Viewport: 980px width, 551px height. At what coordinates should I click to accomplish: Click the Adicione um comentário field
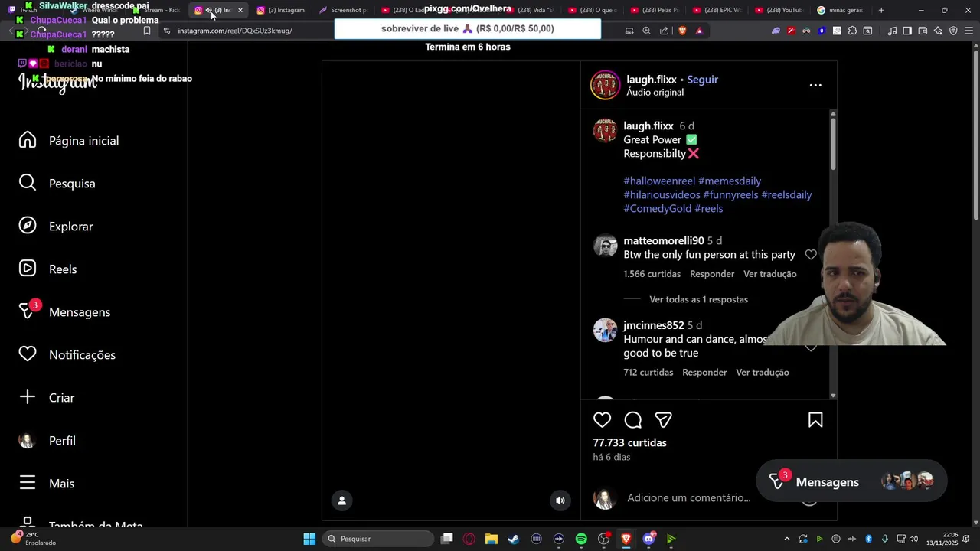tap(688, 498)
